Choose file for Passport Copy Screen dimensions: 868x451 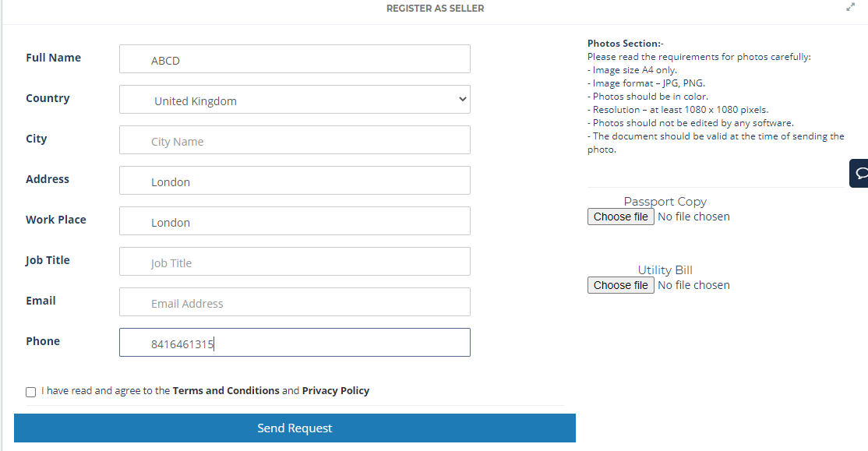click(x=620, y=217)
